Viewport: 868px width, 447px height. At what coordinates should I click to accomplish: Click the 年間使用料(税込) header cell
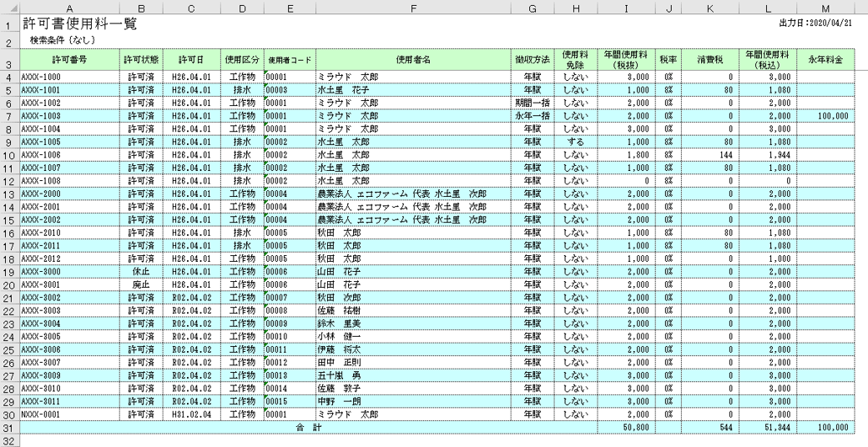[x=768, y=60]
